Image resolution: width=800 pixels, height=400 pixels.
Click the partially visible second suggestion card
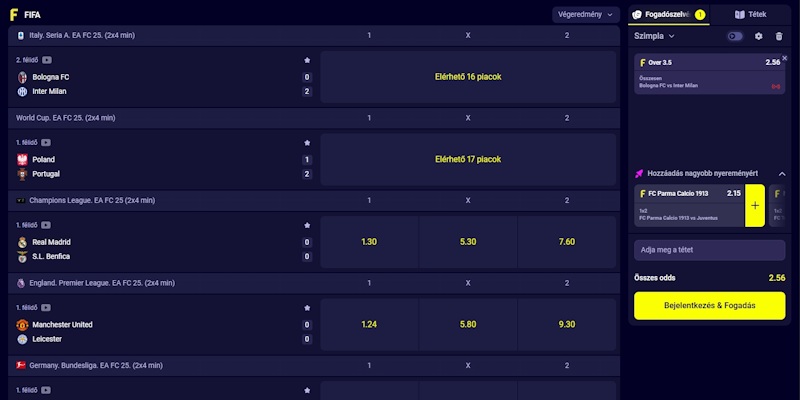pyautogui.click(x=778, y=206)
